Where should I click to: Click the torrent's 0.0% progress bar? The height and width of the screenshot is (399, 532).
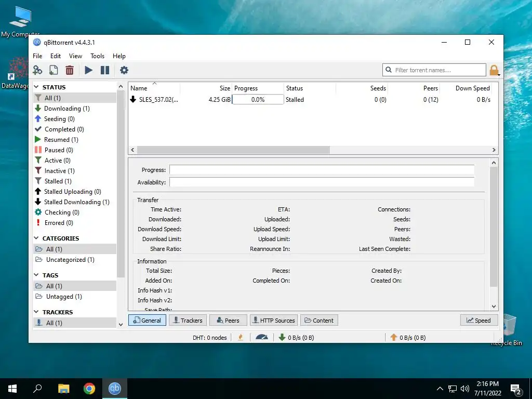tap(258, 100)
